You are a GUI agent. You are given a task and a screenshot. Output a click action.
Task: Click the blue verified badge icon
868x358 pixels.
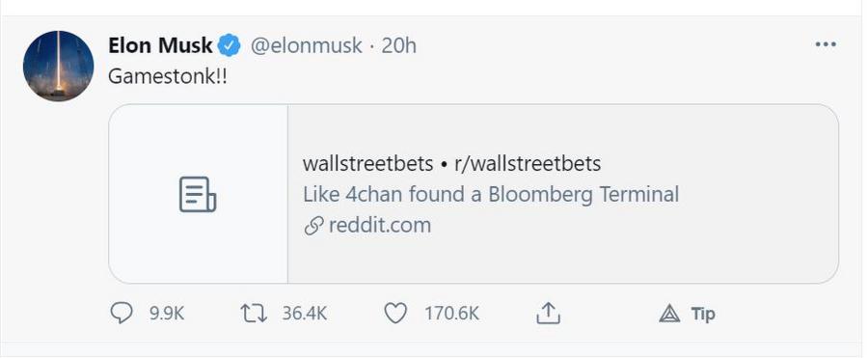tap(229, 45)
